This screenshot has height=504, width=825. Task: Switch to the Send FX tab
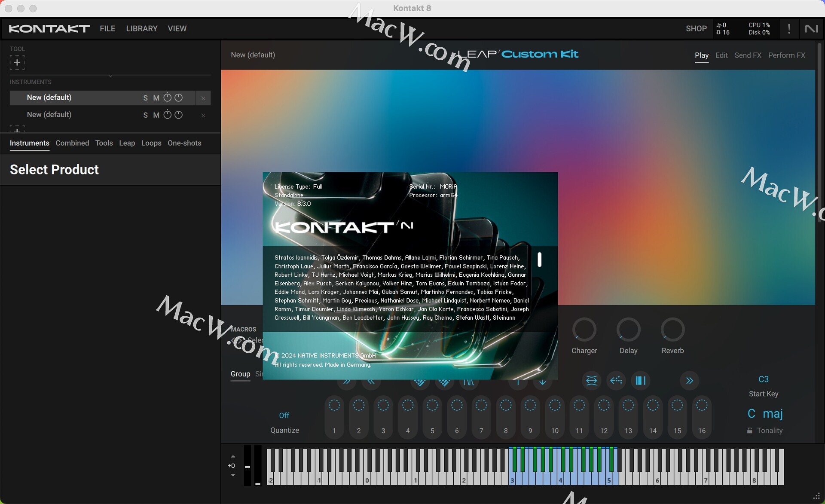click(748, 55)
